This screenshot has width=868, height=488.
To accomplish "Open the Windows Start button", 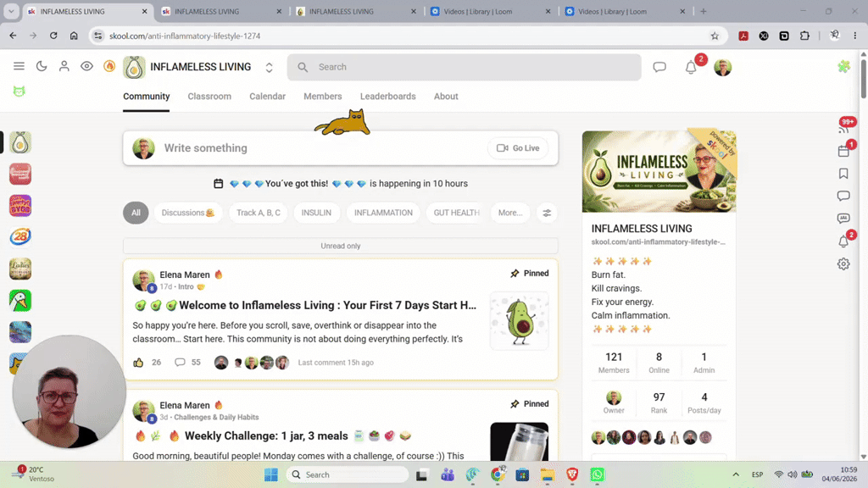I will [271, 474].
